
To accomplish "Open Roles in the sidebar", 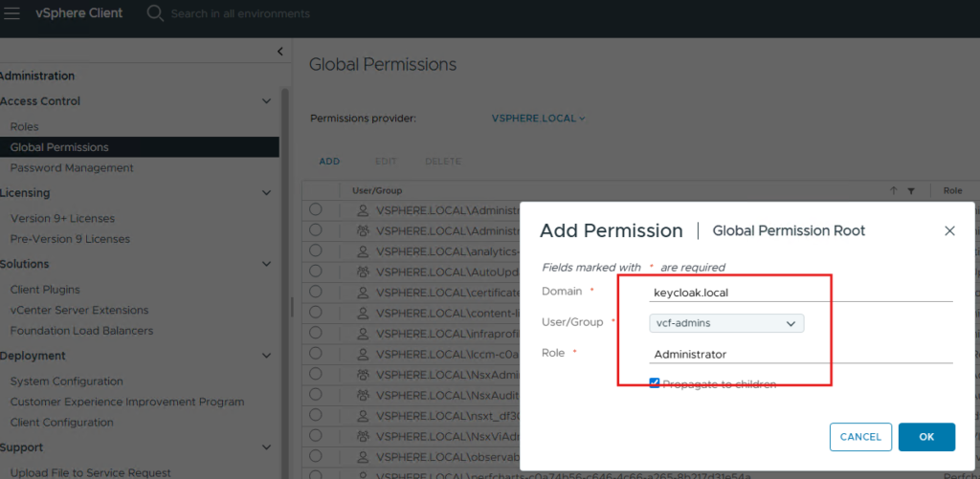I will coord(24,126).
